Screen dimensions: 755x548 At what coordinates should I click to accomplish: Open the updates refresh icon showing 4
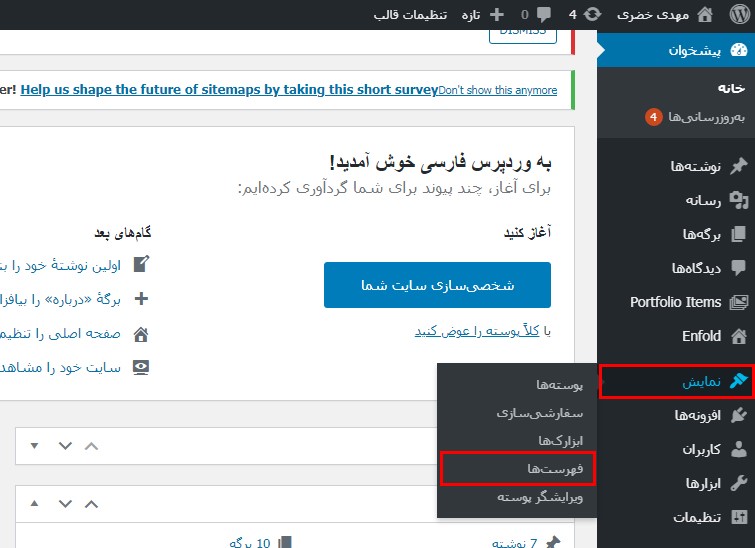pos(593,14)
